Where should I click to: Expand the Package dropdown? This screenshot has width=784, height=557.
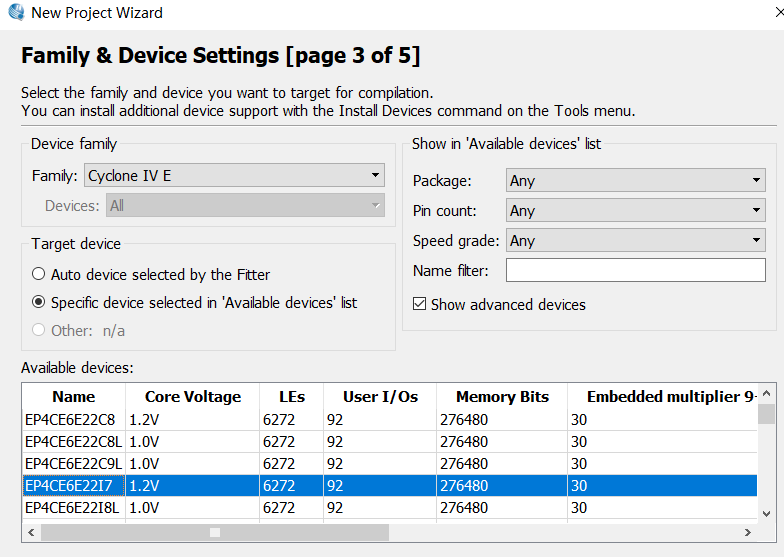coord(636,181)
